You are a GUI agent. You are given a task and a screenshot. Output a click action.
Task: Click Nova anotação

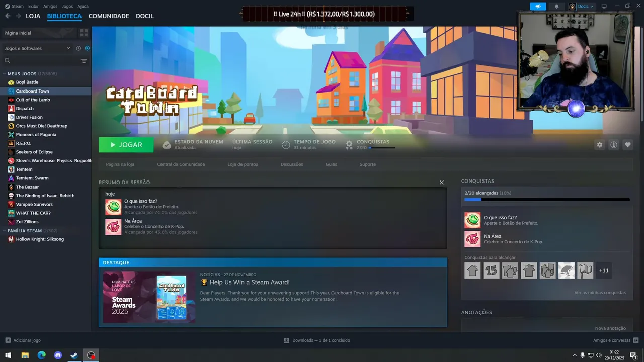click(610, 328)
